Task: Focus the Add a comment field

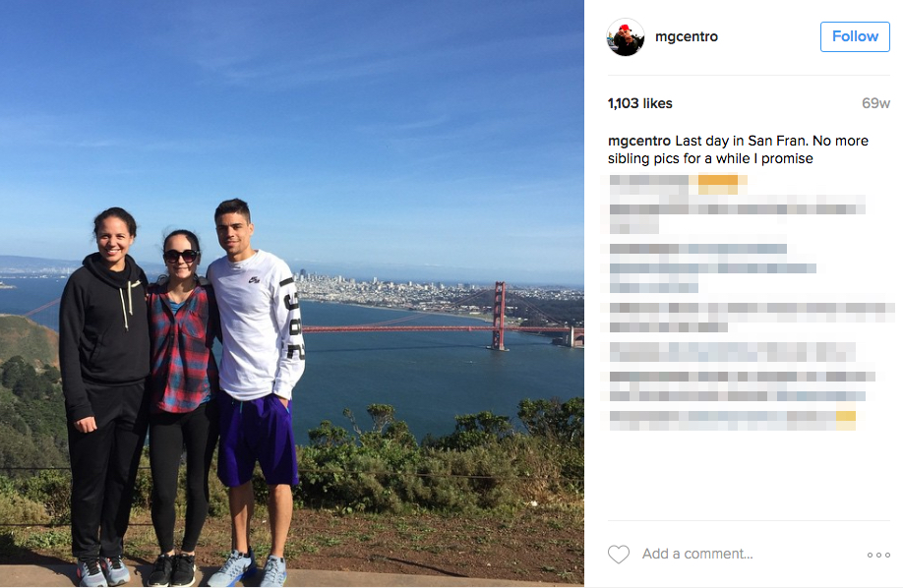Action: 749,554
